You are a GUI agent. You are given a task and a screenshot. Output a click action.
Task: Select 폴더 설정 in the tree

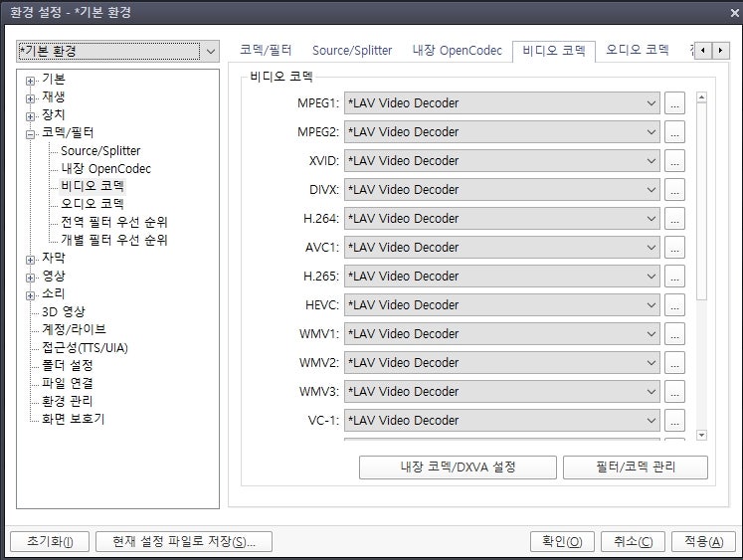[68, 365]
